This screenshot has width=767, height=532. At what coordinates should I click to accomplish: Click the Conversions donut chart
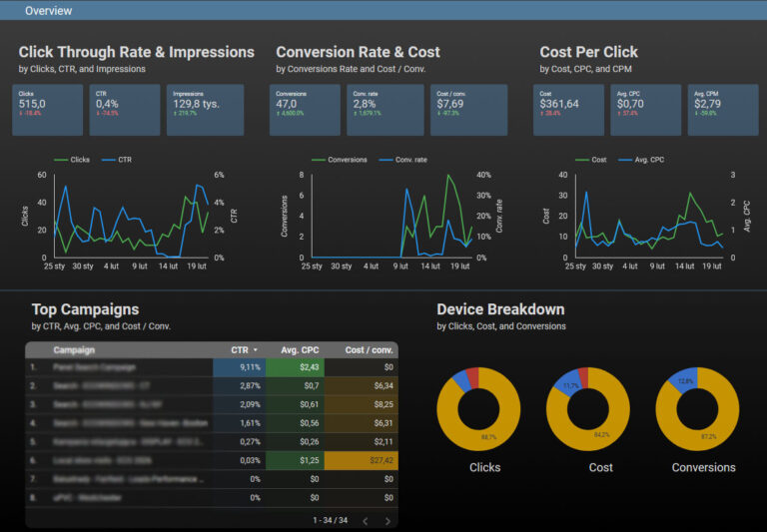point(697,409)
